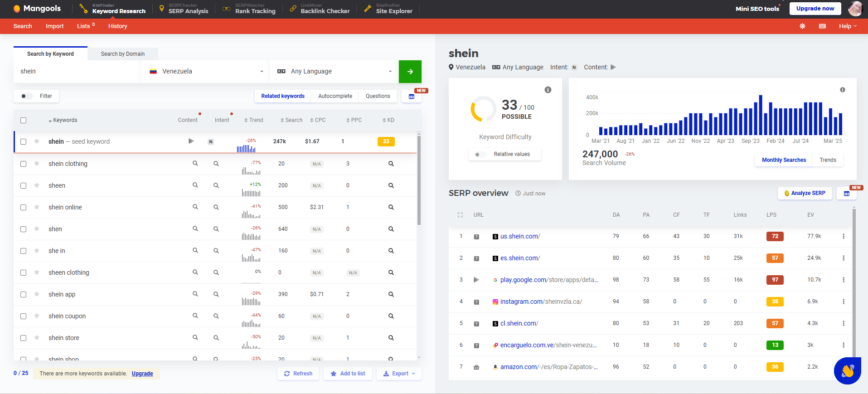Click Keyword Difficulty info icon

548,90
